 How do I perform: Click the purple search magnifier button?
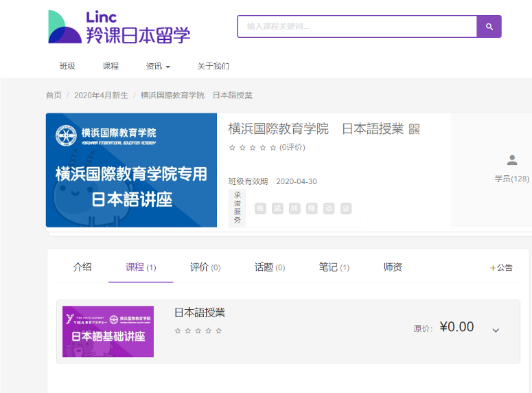point(489,27)
